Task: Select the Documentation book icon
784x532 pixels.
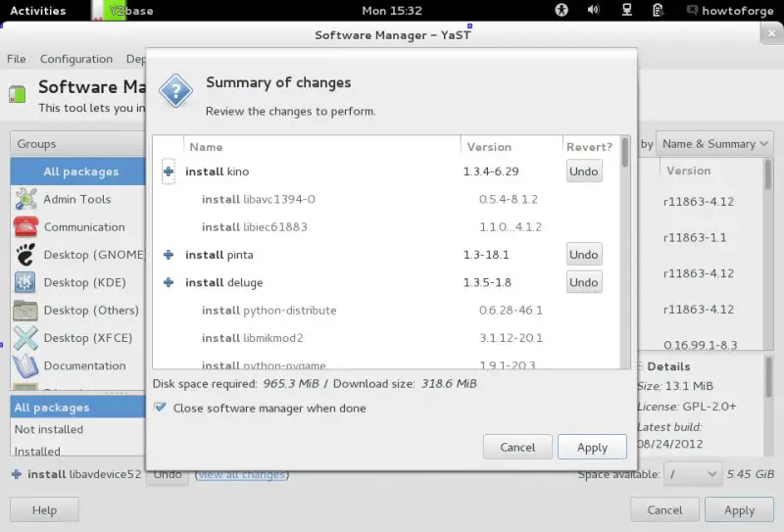Action: (25, 365)
